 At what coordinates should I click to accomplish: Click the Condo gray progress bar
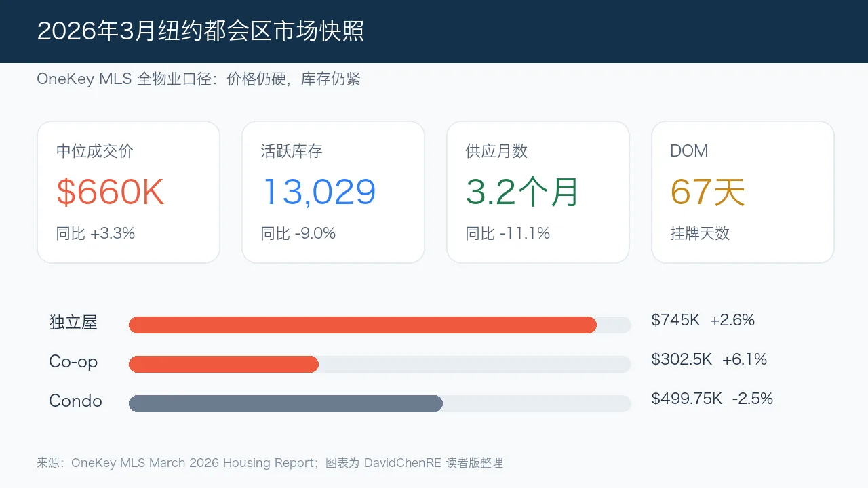click(285, 403)
